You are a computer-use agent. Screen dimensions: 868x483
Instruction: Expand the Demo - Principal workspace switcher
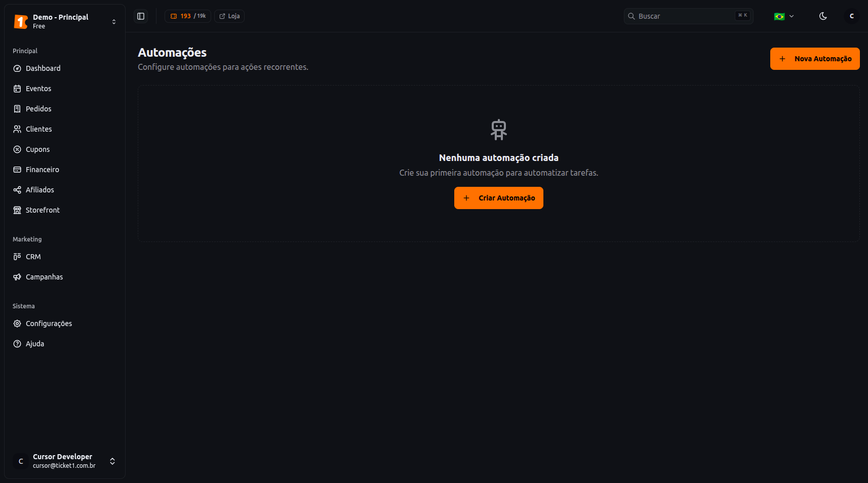pos(65,21)
